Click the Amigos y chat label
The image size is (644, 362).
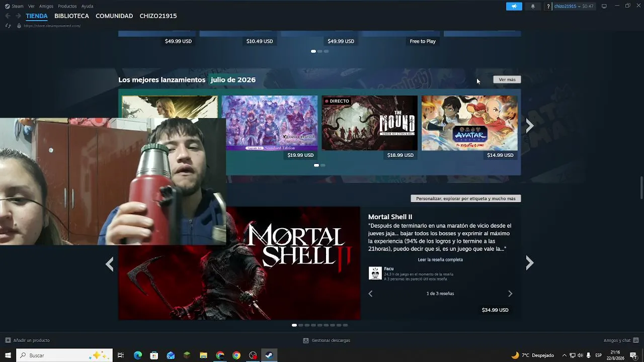click(617, 340)
